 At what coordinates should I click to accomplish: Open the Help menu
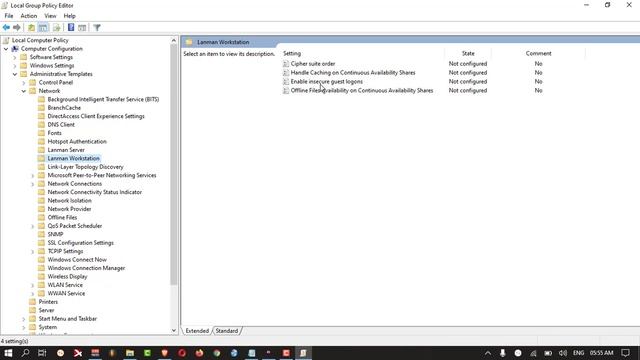point(69,16)
